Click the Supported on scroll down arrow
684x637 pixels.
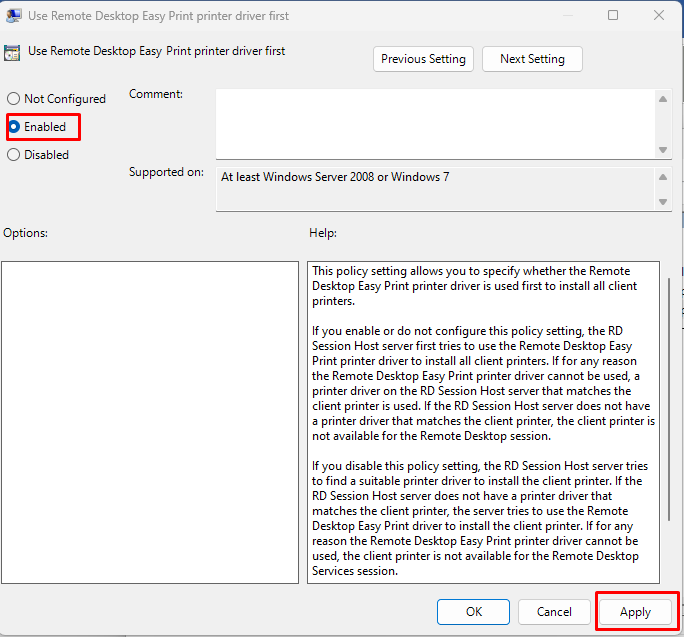663,202
